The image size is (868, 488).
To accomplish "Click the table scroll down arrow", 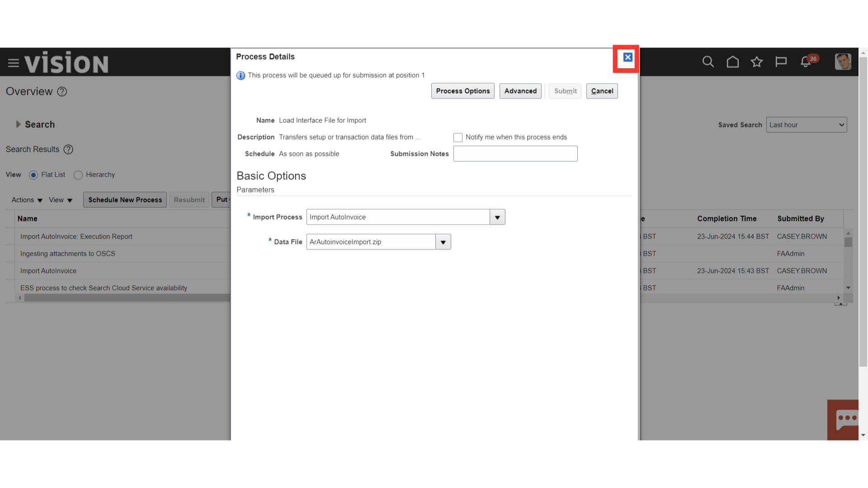I will (x=848, y=288).
